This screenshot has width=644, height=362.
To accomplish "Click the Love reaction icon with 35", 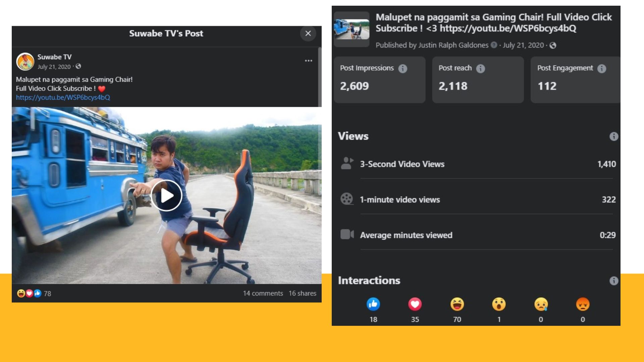I will tap(415, 304).
